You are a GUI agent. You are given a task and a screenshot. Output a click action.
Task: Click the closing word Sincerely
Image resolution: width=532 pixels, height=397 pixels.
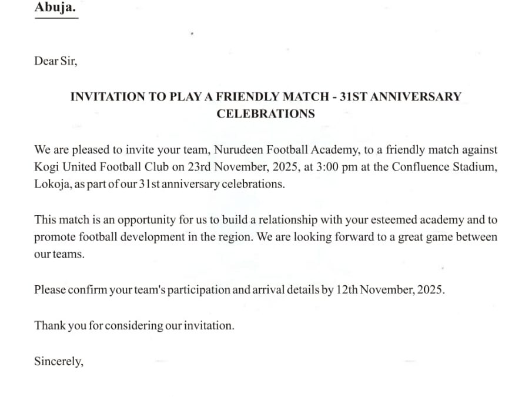(x=58, y=361)
